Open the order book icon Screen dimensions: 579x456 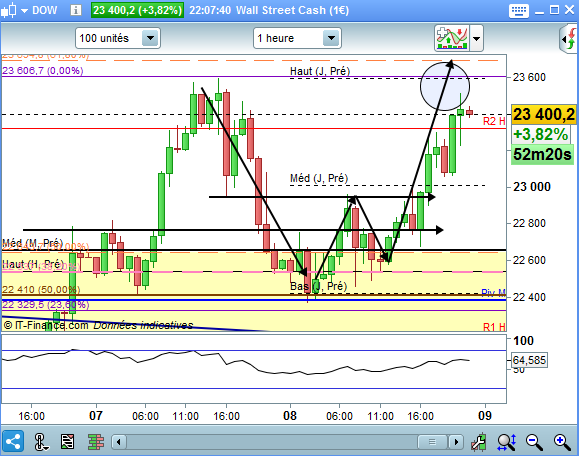click(96, 442)
